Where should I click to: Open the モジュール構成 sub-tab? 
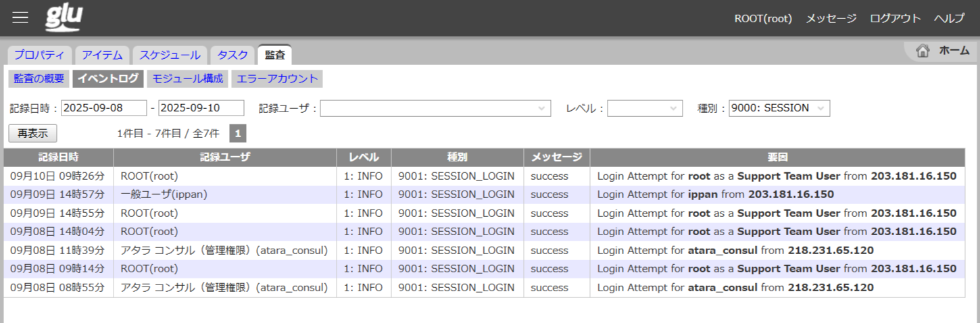tap(187, 78)
